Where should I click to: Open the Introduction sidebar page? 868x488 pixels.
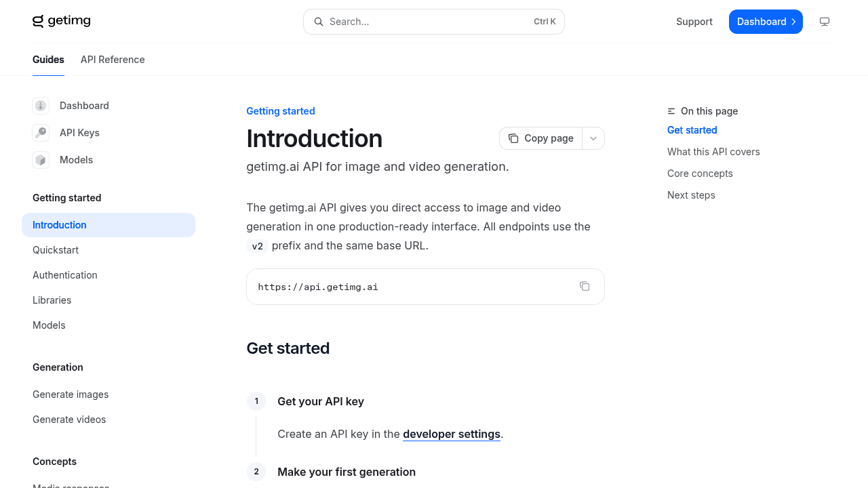pos(108,225)
